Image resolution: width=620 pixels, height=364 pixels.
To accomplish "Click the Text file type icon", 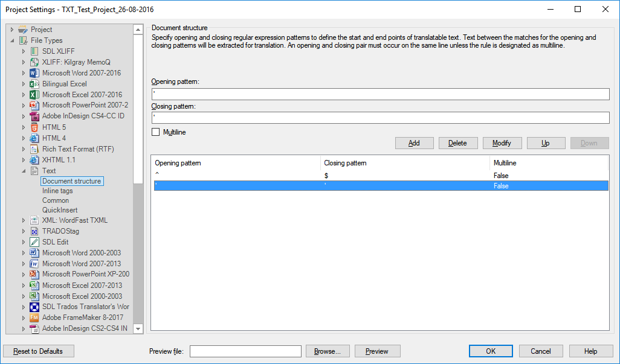I will (34, 171).
